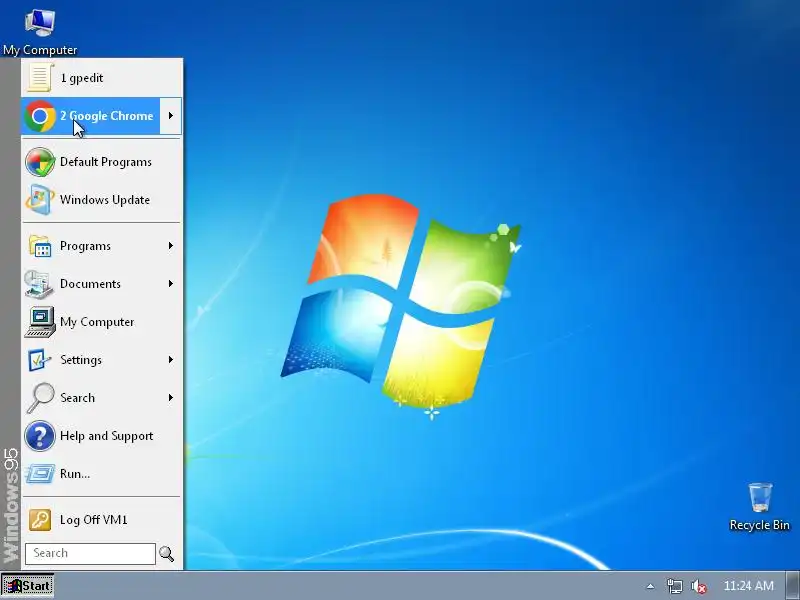Open the Search menu entry
Viewport: 800px width, 600px height.
point(102,397)
